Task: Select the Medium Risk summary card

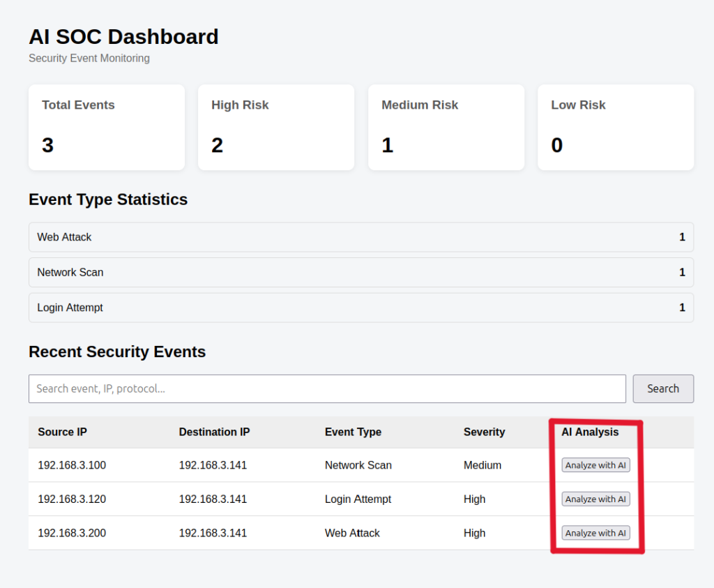Action: pos(446,127)
